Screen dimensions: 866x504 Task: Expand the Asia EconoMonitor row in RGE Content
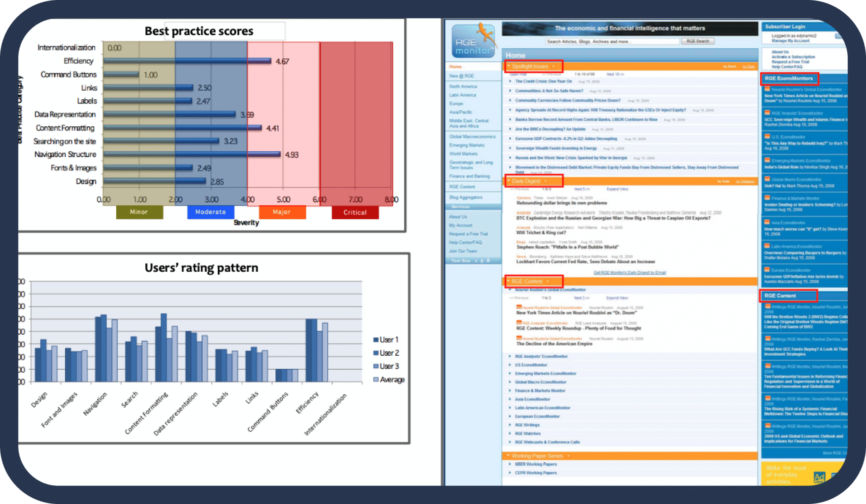(510, 399)
